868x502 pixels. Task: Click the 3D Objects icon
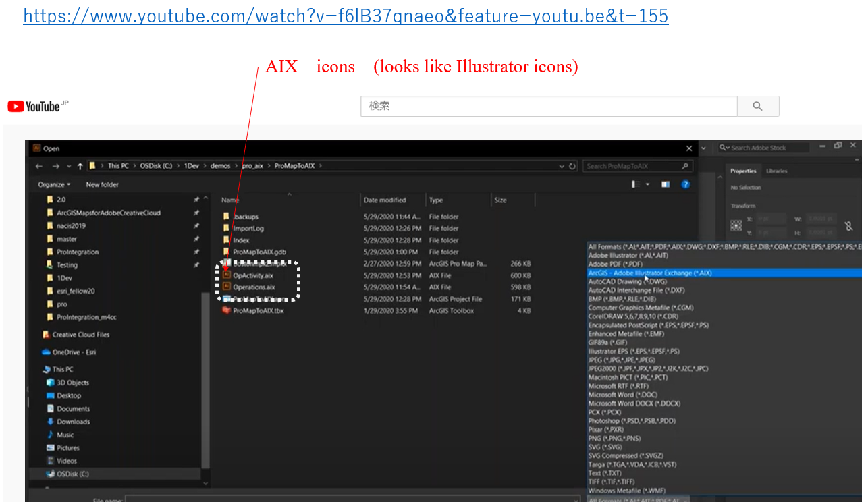point(51,383)
